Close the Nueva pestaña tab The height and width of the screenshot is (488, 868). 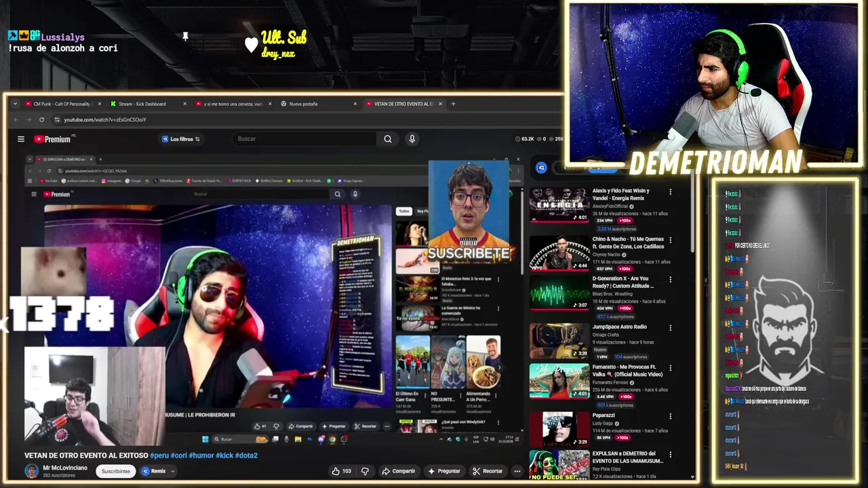pos(355,104)
